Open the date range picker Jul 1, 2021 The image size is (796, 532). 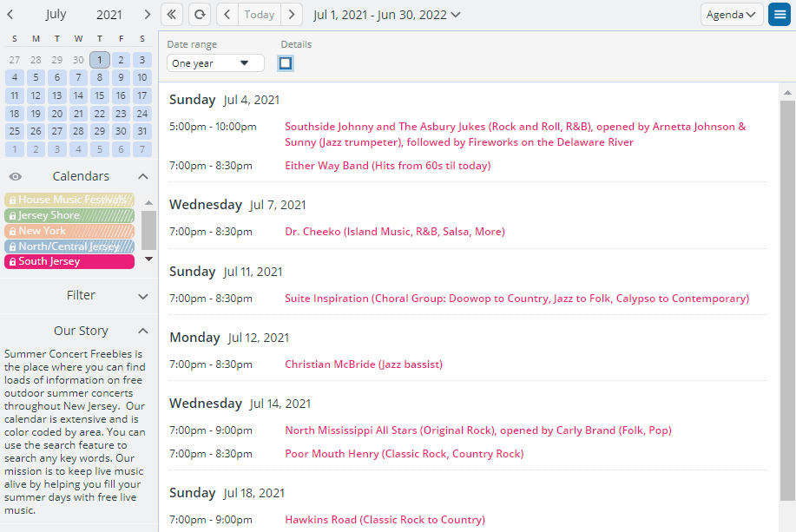[x=387, y=15]
